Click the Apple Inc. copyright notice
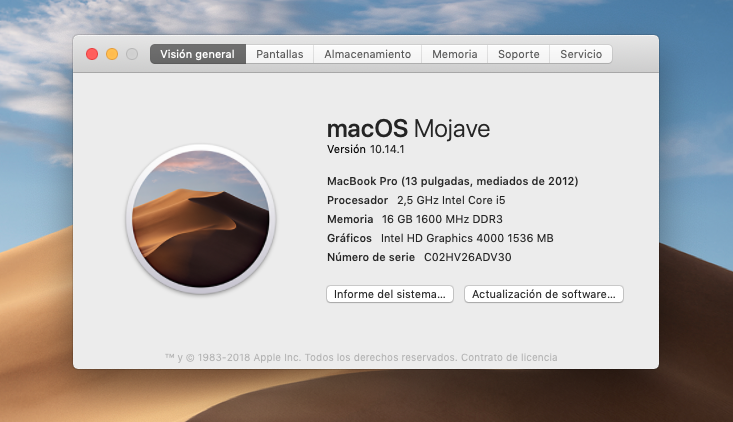 point(310,358)
